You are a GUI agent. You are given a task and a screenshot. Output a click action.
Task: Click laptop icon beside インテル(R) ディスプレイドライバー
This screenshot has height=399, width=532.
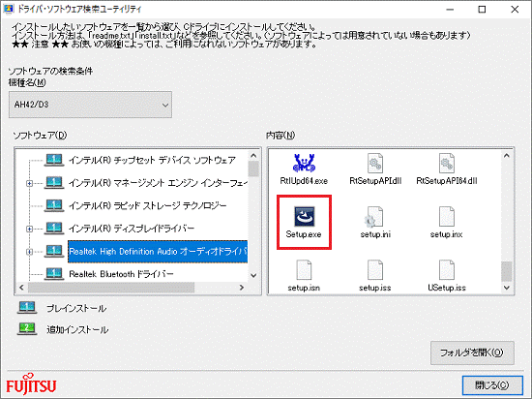(x=54, y=229)
